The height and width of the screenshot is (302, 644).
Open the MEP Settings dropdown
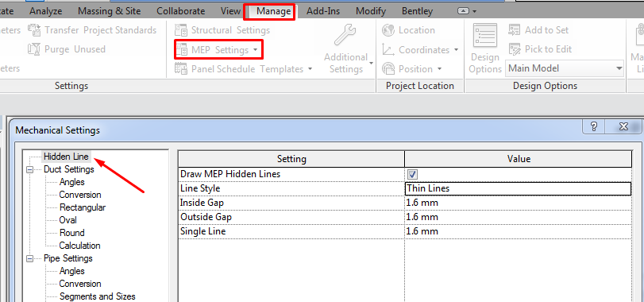point(256,50)
